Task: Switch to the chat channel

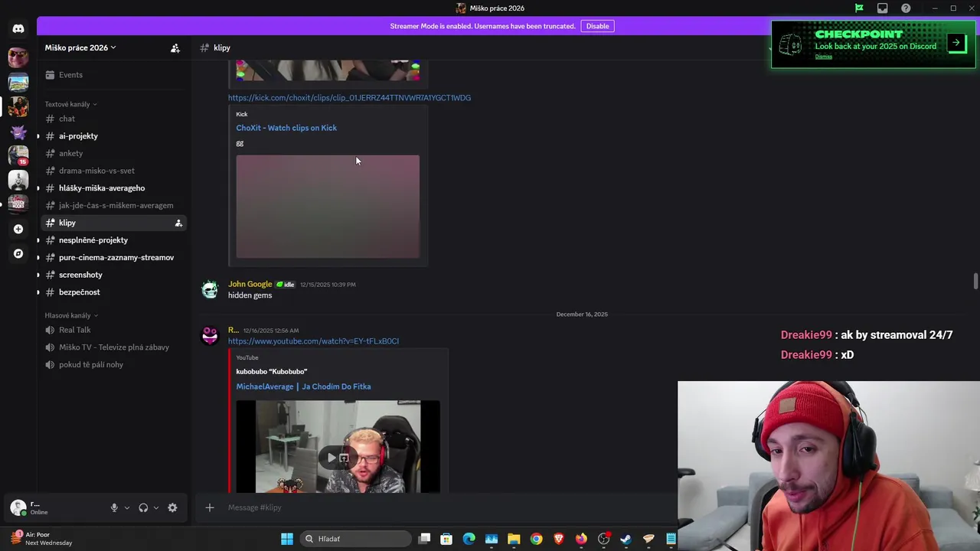Action: (113, 119)
